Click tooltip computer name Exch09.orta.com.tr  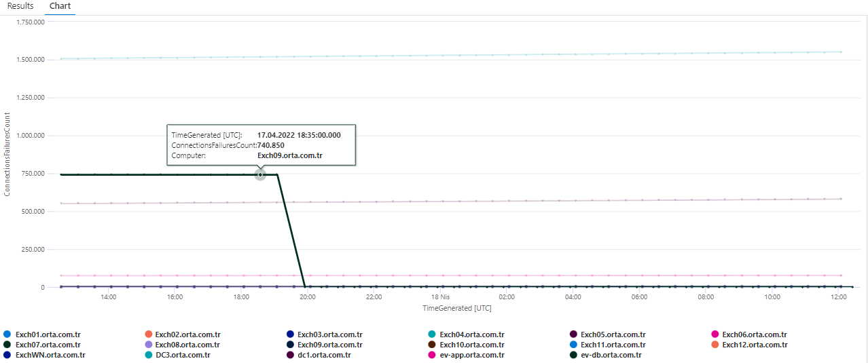click(290, 155)
